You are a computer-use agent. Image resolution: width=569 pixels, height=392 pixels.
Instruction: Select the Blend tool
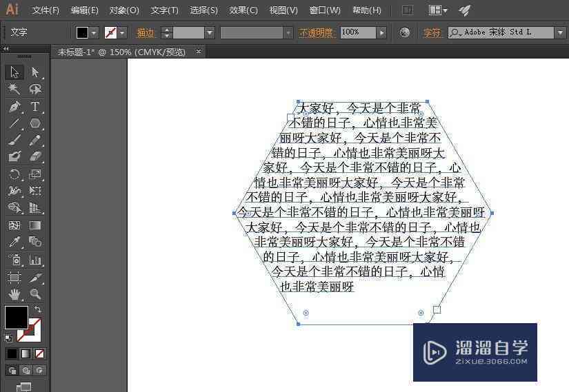(x=35, y=242)
